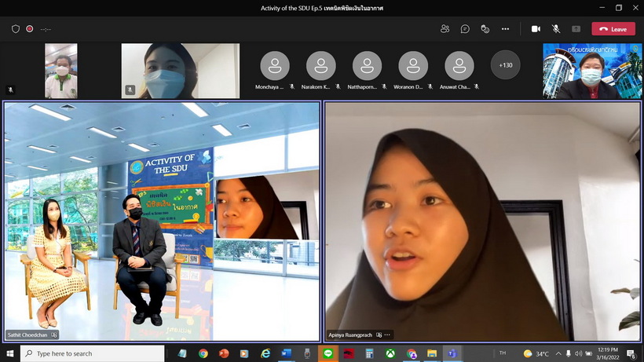This screenshot has height=362, width=644.
Task: Open Microsoft Word in the taskbar
Action: tap(286, 354)
